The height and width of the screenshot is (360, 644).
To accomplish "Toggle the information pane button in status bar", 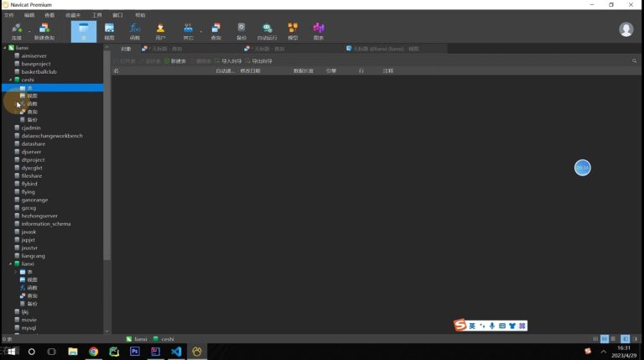I will [625, 339].
